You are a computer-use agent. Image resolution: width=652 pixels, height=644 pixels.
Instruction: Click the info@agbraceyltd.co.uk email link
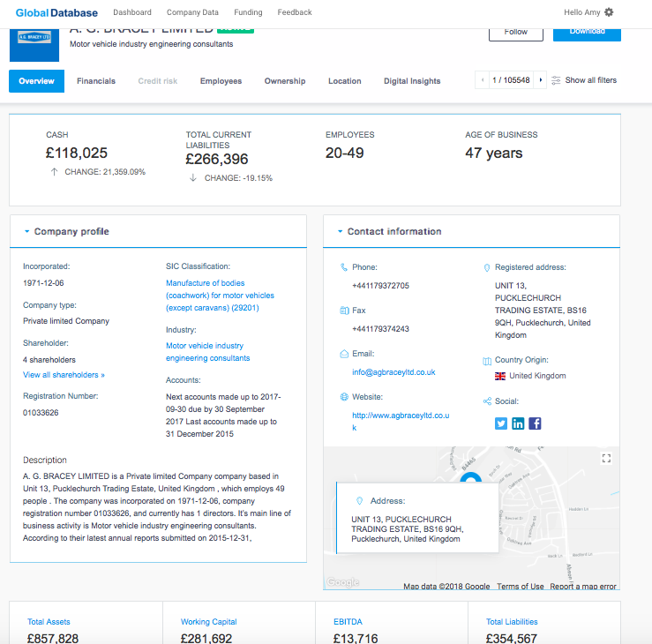[x=393, y=372]
